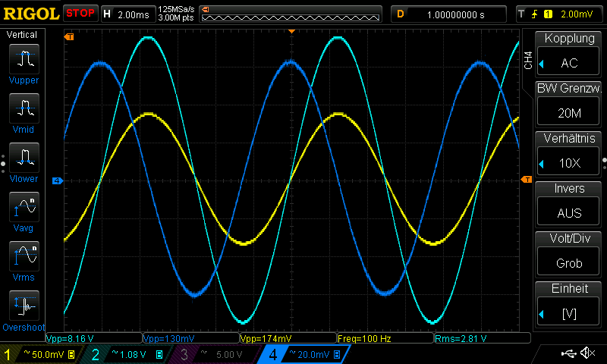Click the channel 4 bandwidth limit B icon
This screenshot has width=607, height=364.
(337, 354)
